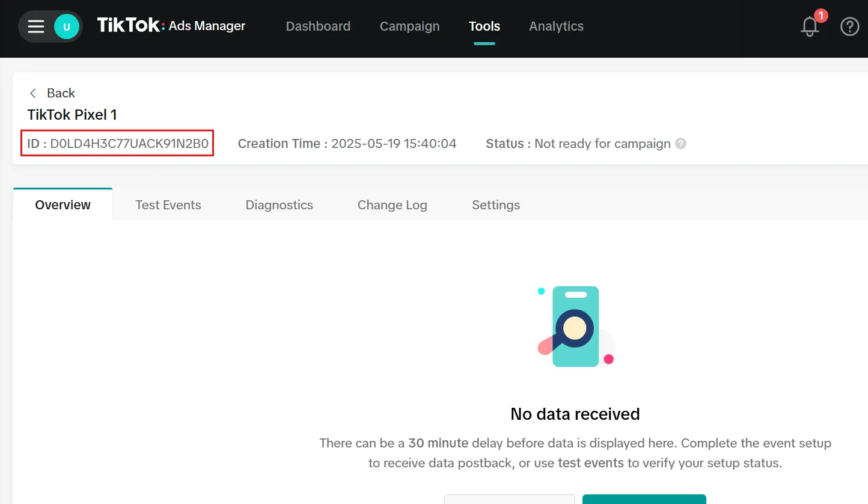
Task: Open the notifications bell
Action: 810,26
